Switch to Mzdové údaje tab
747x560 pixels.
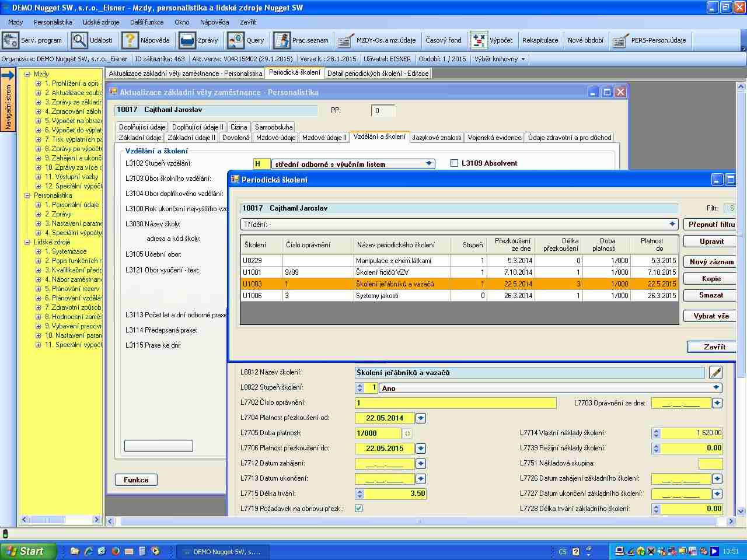(x=275, y=138)
